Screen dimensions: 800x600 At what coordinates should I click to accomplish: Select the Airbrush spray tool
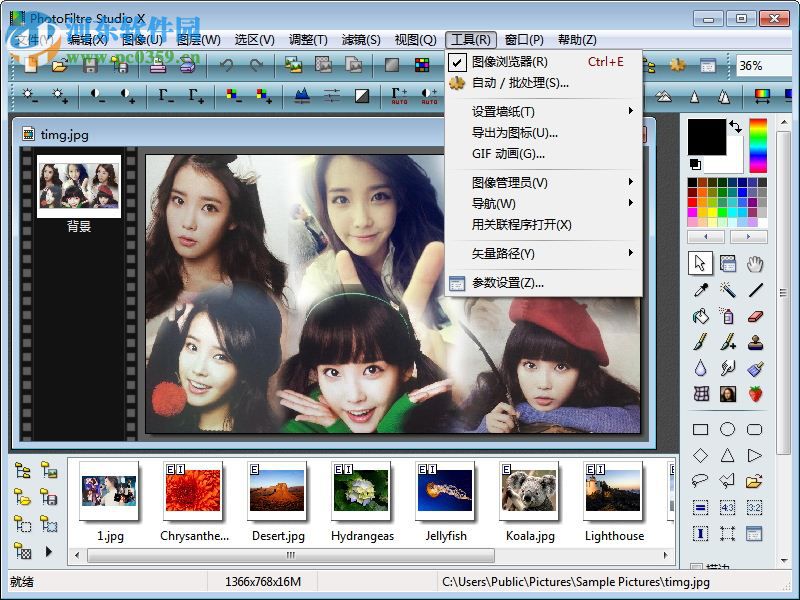click(x=727, y=316)
